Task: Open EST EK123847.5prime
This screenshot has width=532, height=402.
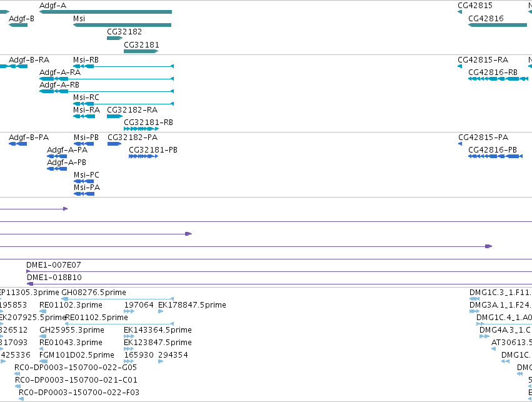Action: (x=158, y=343)
